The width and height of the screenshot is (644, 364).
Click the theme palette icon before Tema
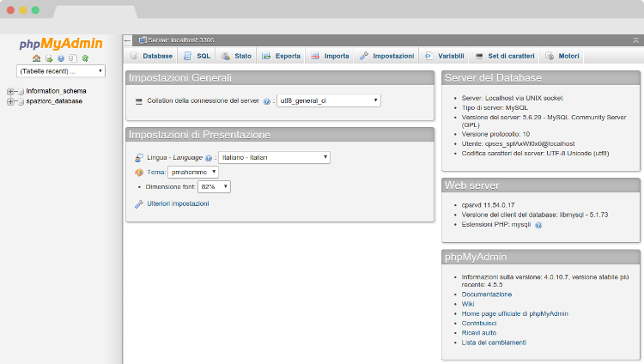139,173
